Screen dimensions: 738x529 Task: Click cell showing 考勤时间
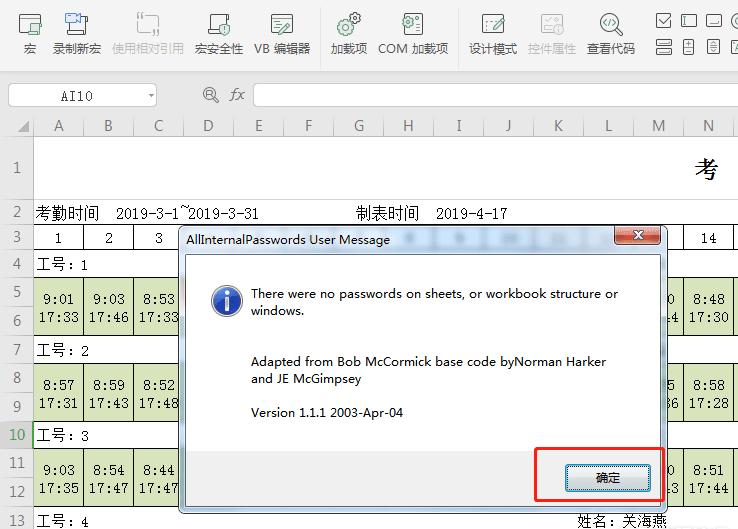click(67, 213)
